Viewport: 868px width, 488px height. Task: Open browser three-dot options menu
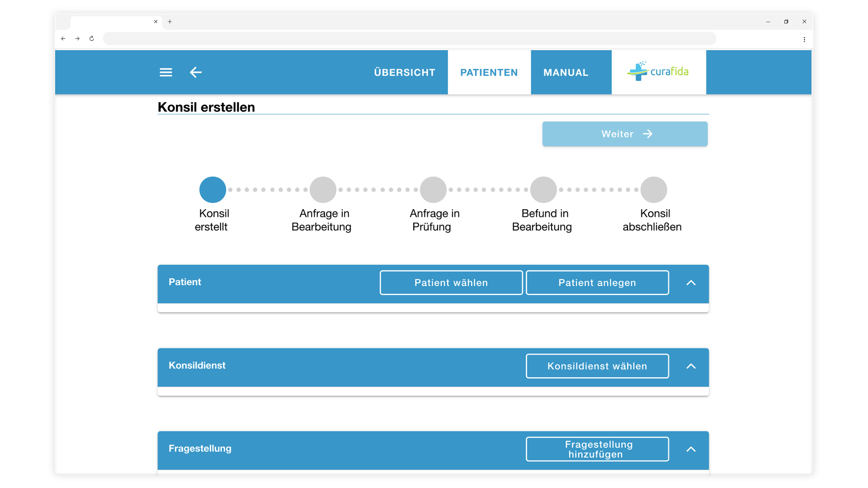(804, 39)
